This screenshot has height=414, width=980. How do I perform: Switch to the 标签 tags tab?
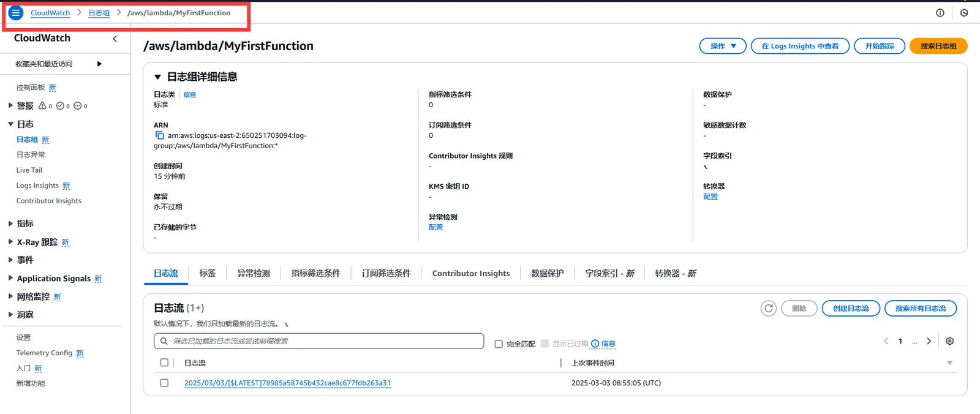coord(208,273)
